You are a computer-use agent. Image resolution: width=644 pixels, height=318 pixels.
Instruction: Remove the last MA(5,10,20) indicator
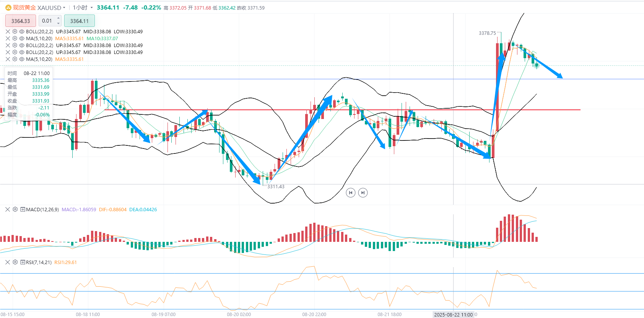click(x=8, y=59)
